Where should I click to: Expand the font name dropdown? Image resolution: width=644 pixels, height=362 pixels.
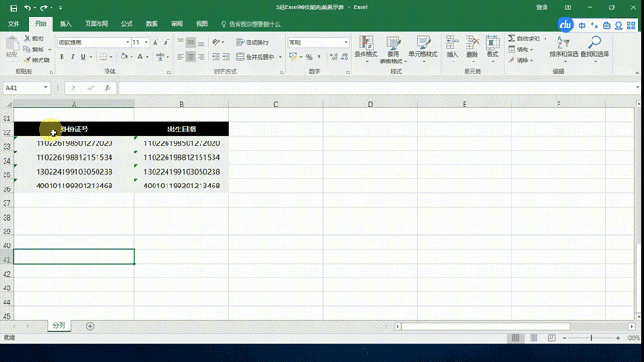pos(127,42)
